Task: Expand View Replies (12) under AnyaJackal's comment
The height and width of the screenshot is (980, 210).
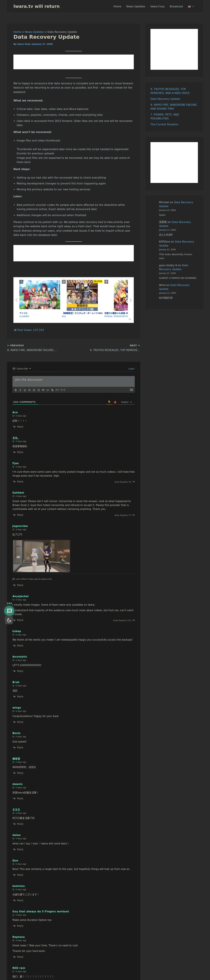Action: 124,621
